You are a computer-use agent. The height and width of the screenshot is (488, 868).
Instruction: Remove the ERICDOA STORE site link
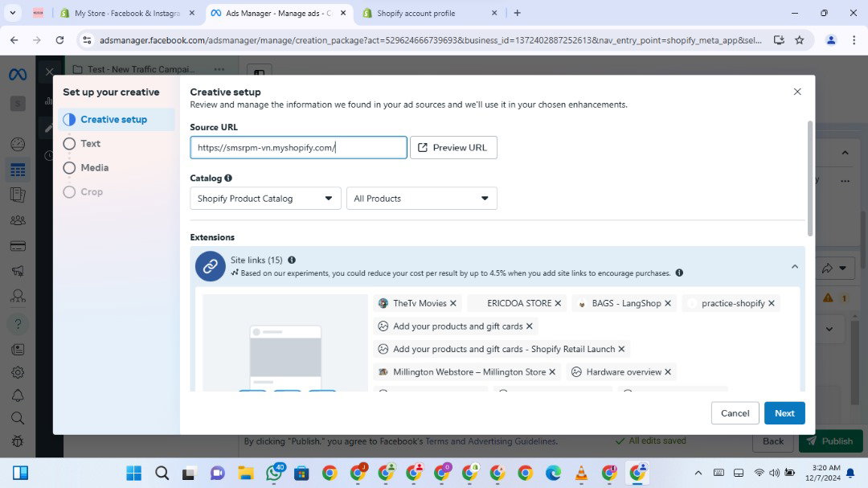pyautogui.click(x=558, y=303)
